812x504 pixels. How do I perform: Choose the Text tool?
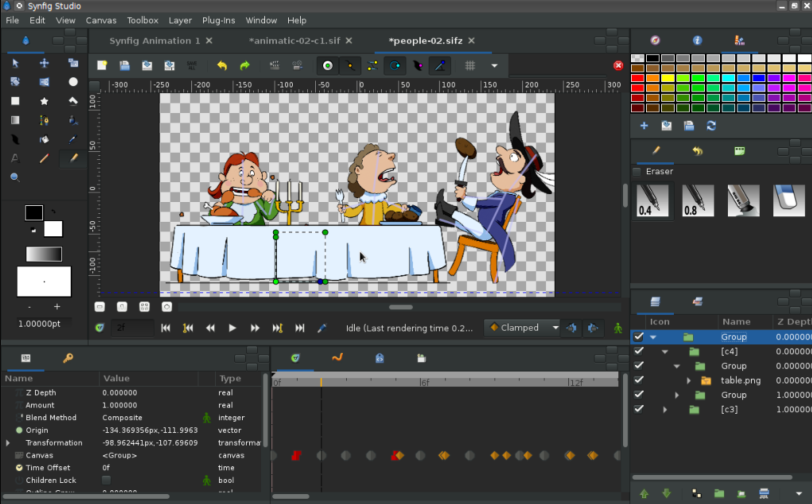pos(15,158)
